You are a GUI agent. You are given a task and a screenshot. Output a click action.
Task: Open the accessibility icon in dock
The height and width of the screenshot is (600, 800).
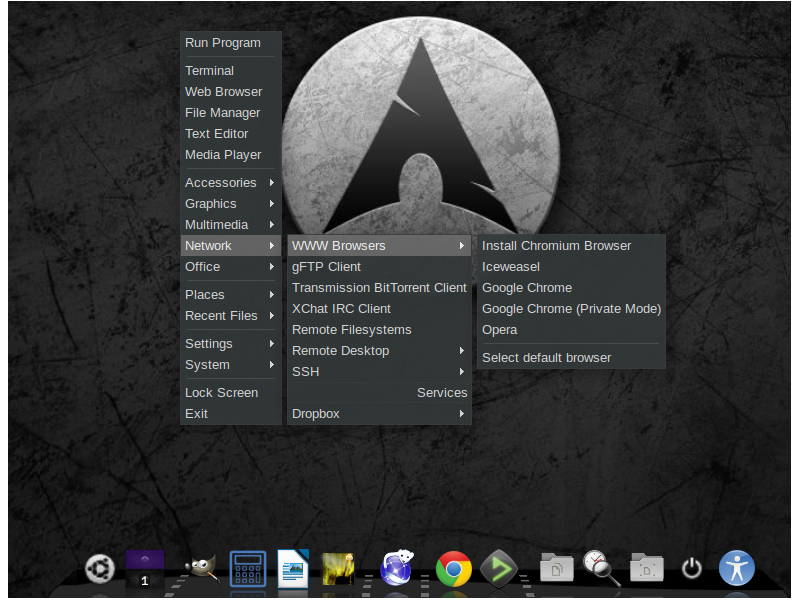(x=737, y=568)
